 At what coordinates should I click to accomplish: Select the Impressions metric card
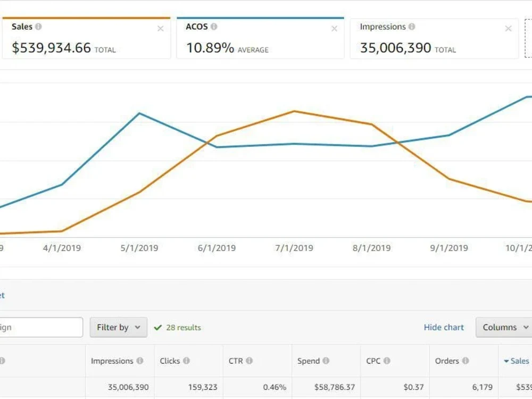click(x=434, y=38)
